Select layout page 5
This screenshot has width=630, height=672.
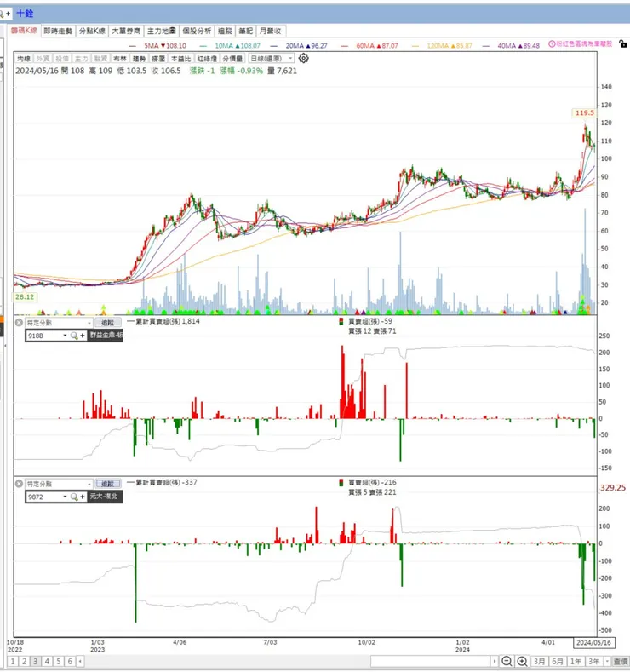pos(59,661)
